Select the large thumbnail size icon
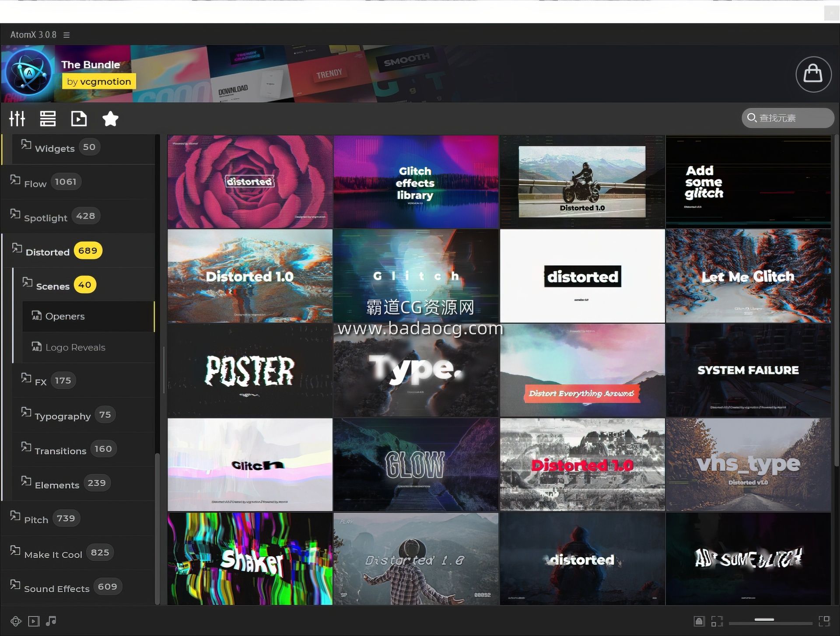 [824, 621]
